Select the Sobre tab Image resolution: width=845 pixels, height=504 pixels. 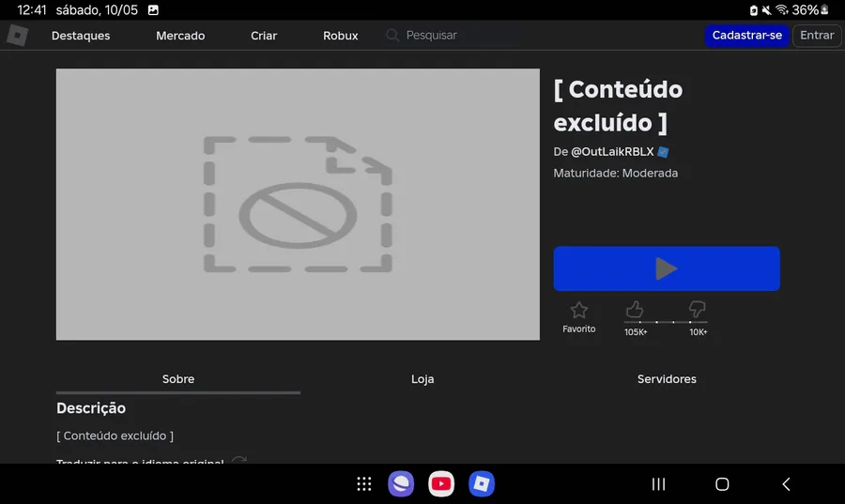tap(178, 379)
